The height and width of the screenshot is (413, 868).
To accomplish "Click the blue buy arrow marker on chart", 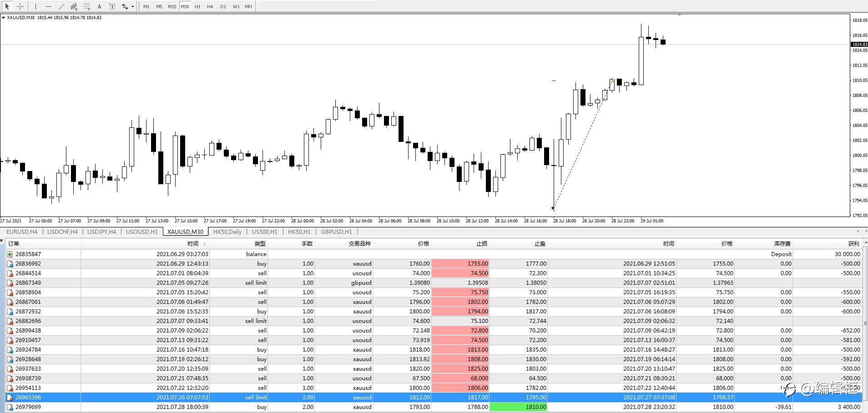I will click(553, 208).
